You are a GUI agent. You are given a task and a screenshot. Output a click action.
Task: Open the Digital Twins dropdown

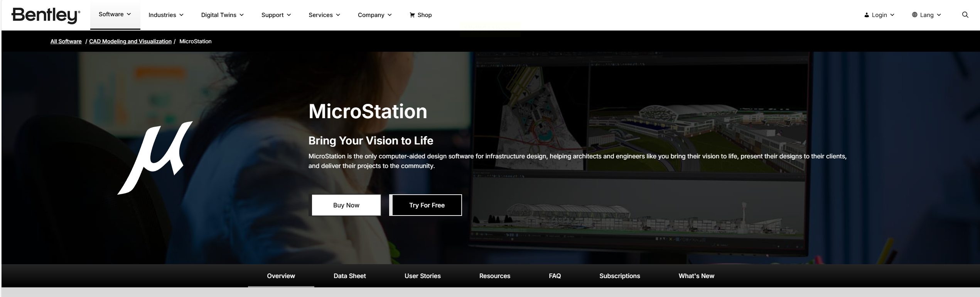point(222,15)
